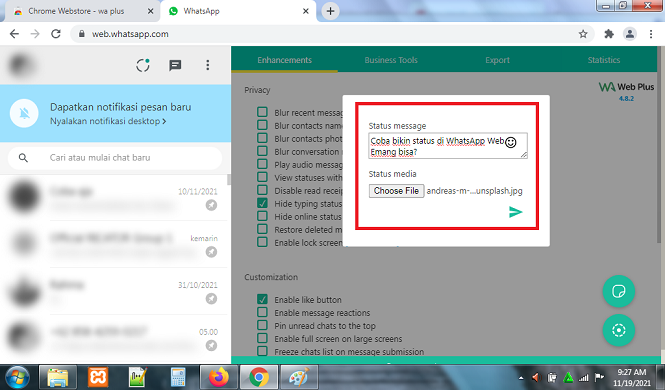
Task: Open the Statistics tab
Action: [604, 60]
